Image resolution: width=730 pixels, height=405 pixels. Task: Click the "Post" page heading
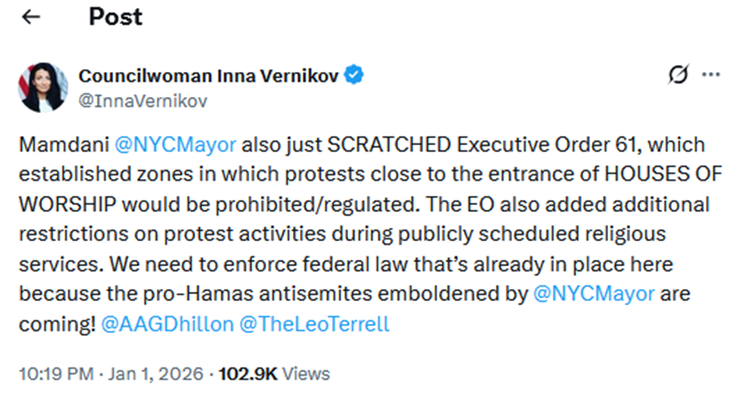115,17
